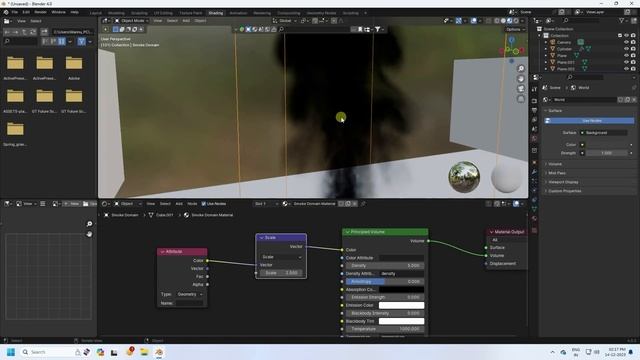Toggle camera view gizmo in viewport
640x360 pixels.
(521, 89)
